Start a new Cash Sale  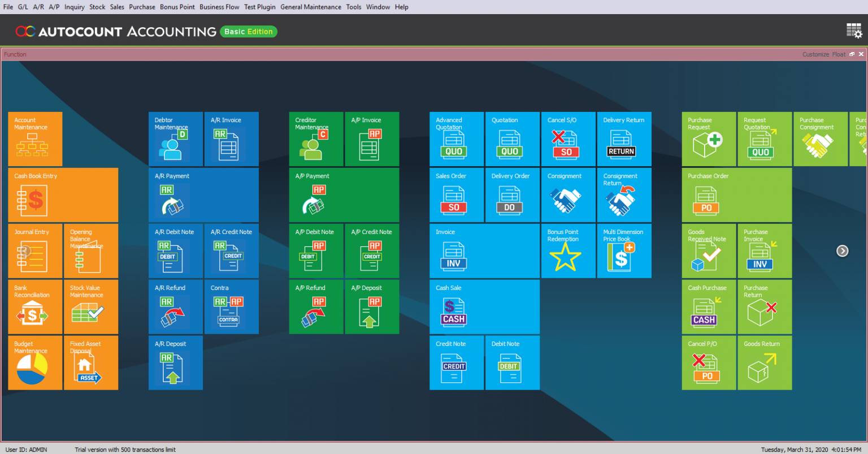[x=484, y=306]
